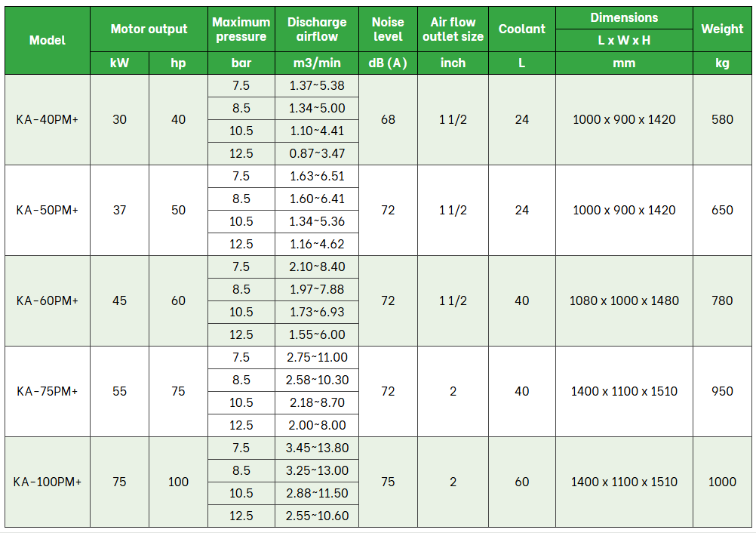756x533 pixels.
Task: Click the Coolant column header
Action: [x=521, y=29]
